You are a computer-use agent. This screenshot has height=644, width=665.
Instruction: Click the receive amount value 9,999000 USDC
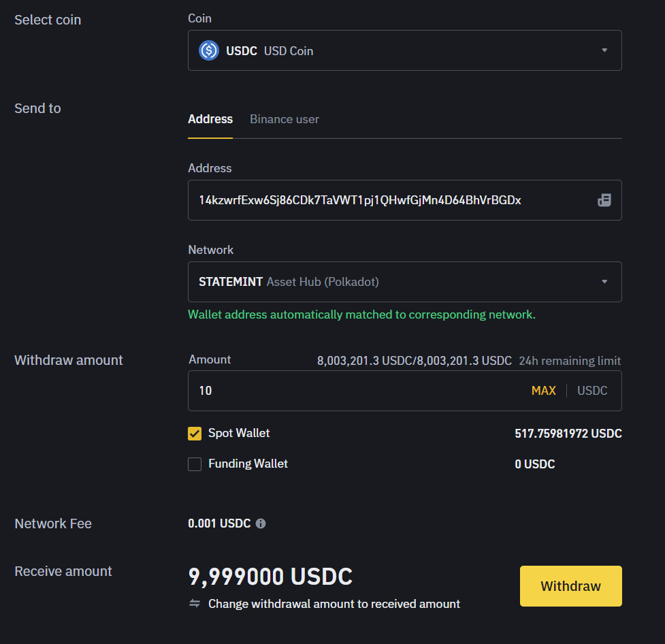270,577
